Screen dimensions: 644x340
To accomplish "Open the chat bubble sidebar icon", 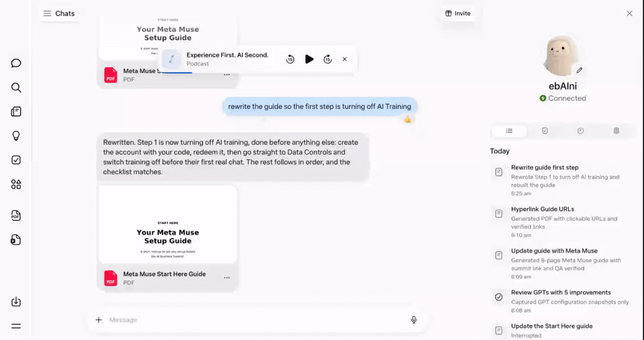I will pos(16,63).
